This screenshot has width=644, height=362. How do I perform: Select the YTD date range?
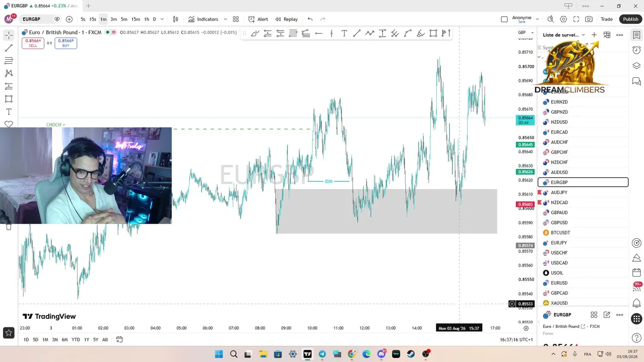tap(75, 340)
